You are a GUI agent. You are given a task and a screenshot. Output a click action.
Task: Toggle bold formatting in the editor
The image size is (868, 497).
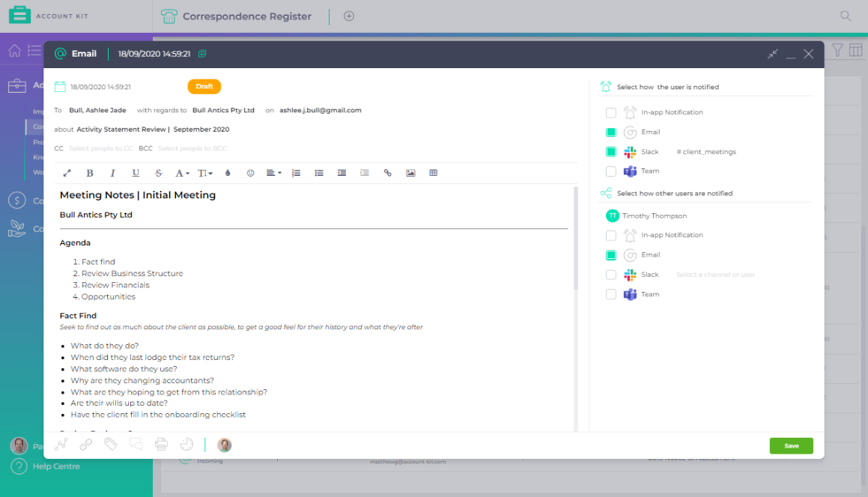coord(90,172)
